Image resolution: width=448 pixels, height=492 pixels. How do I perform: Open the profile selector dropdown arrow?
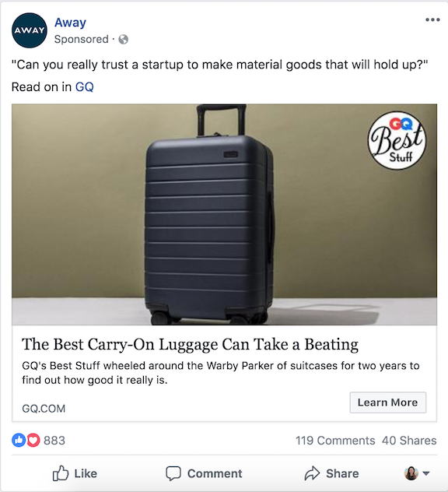(x=426, y=473)
